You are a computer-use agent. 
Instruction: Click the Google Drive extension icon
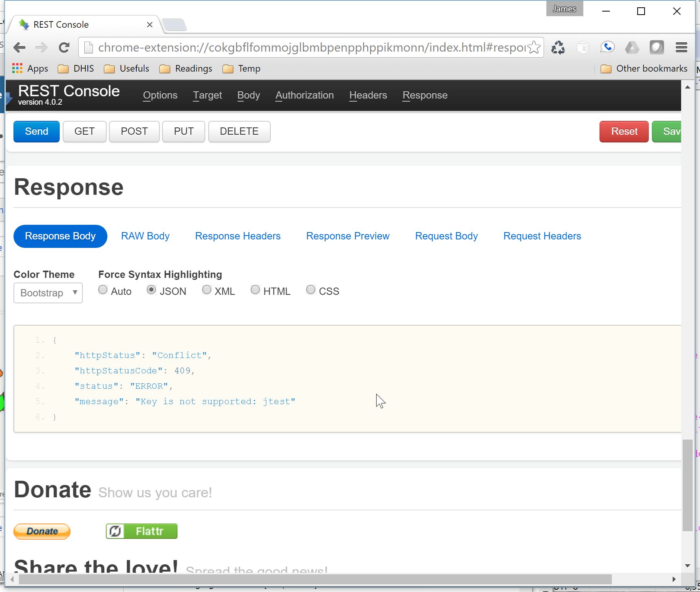point(631,48)
